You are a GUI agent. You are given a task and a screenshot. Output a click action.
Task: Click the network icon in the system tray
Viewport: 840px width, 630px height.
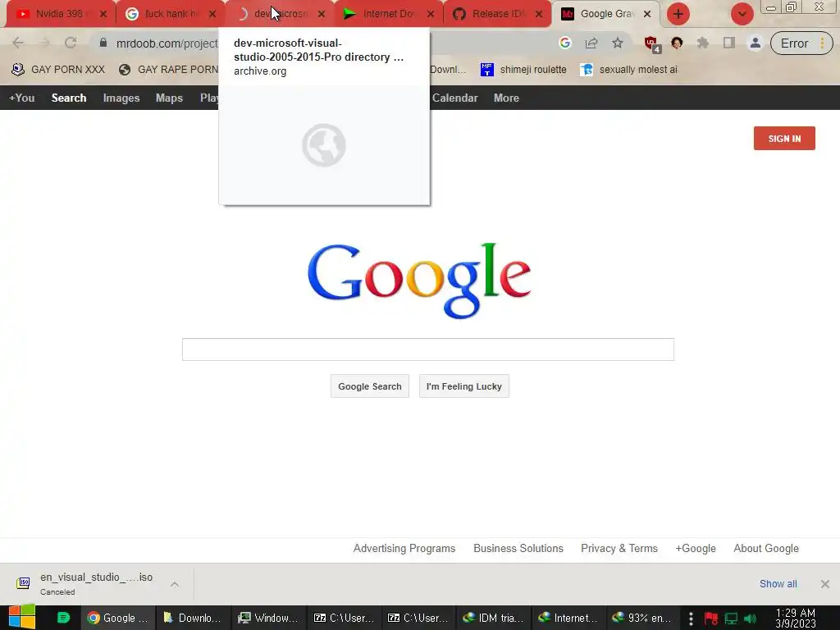[731, 619]
